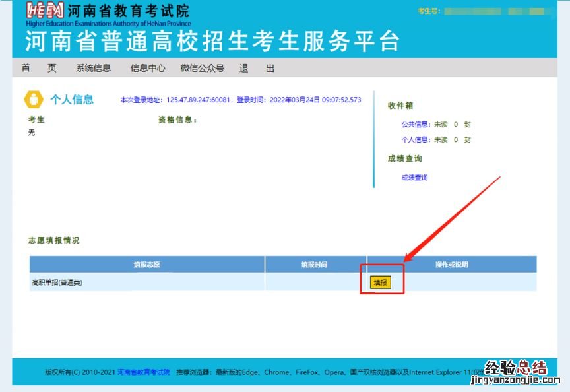Click the 收件箱 section heading
Screen dimensions: 570x392
coord(400,106)
